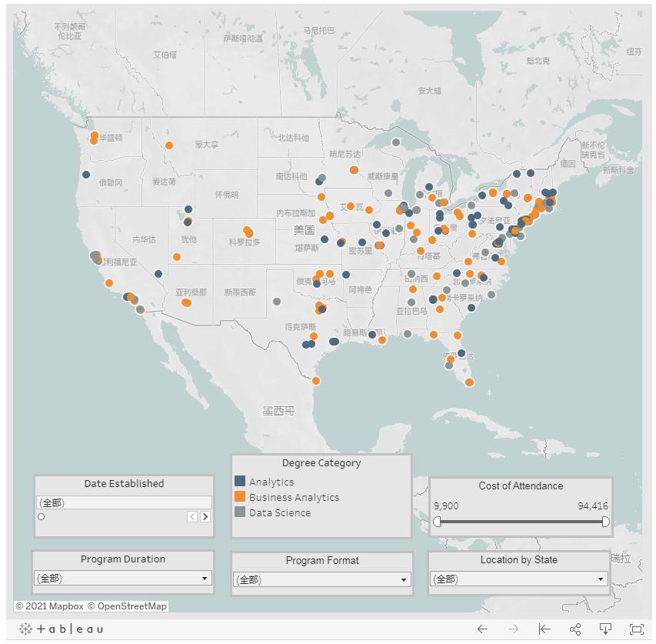Click the undo arrow in Tableau toolbar

(482, 629)
